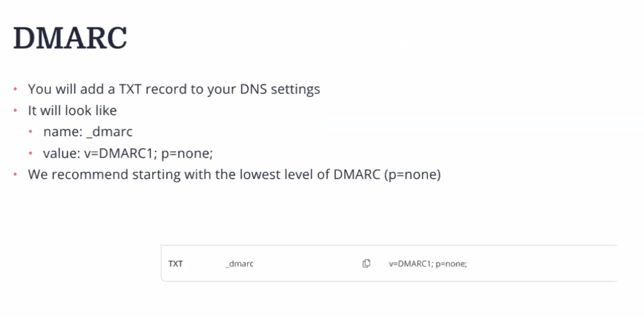Click the word "DMARC" in the recommendation line
This screenshot has height=317, width=644.
[x=357, y=175]
